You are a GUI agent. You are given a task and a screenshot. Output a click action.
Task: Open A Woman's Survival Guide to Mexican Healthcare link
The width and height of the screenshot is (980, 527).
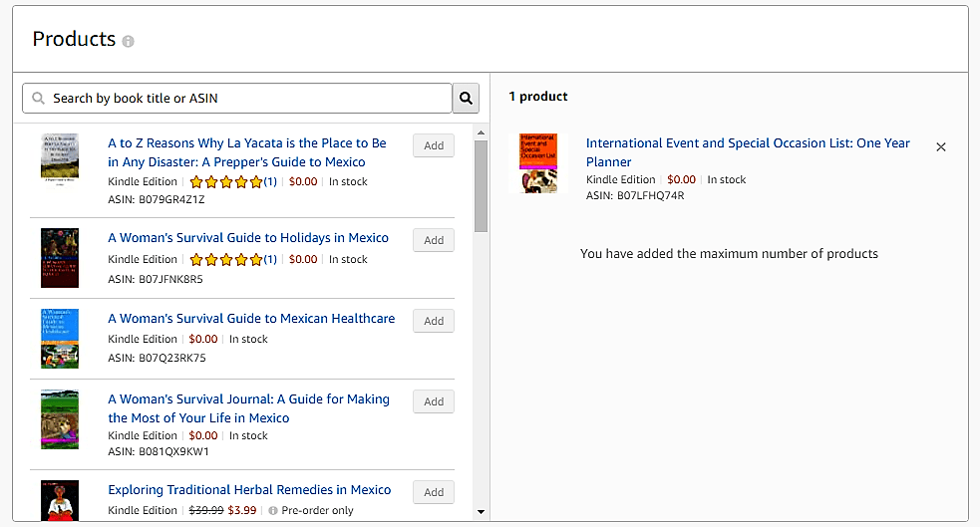[251, 319]
